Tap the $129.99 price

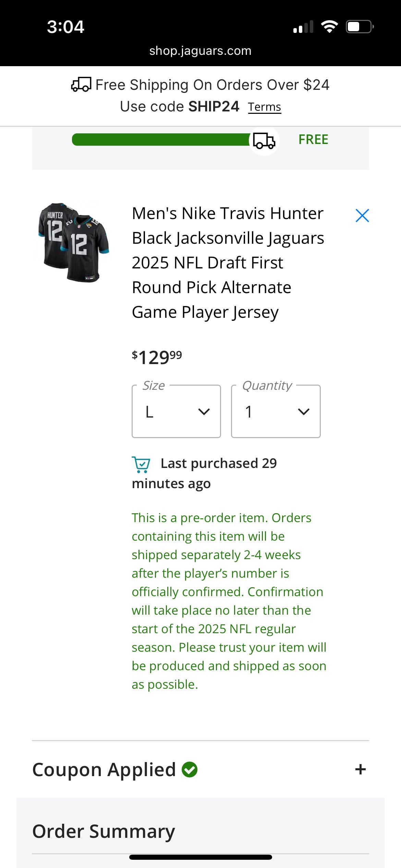tap(157, 357)
